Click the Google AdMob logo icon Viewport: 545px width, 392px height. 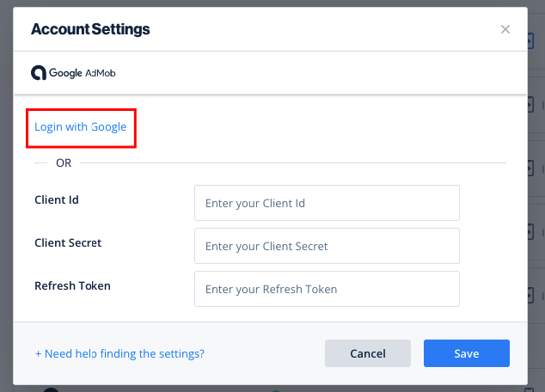pyautogui.click(x=39, y=72)
